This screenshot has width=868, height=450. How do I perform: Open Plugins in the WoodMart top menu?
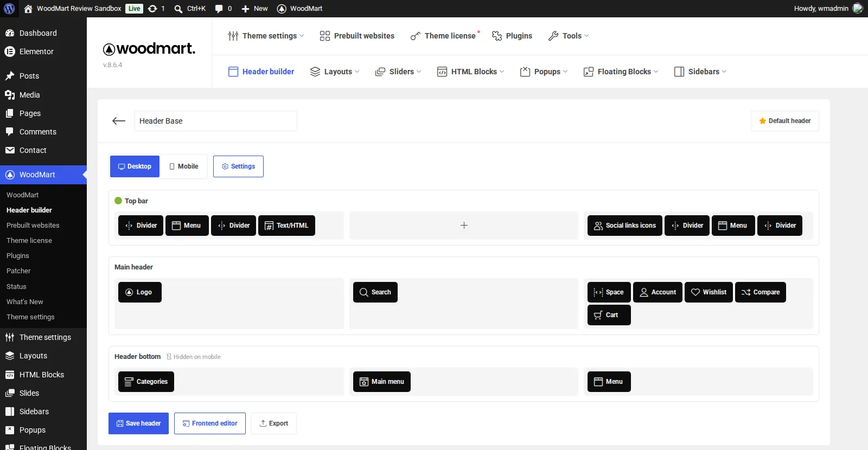(512, 36)
